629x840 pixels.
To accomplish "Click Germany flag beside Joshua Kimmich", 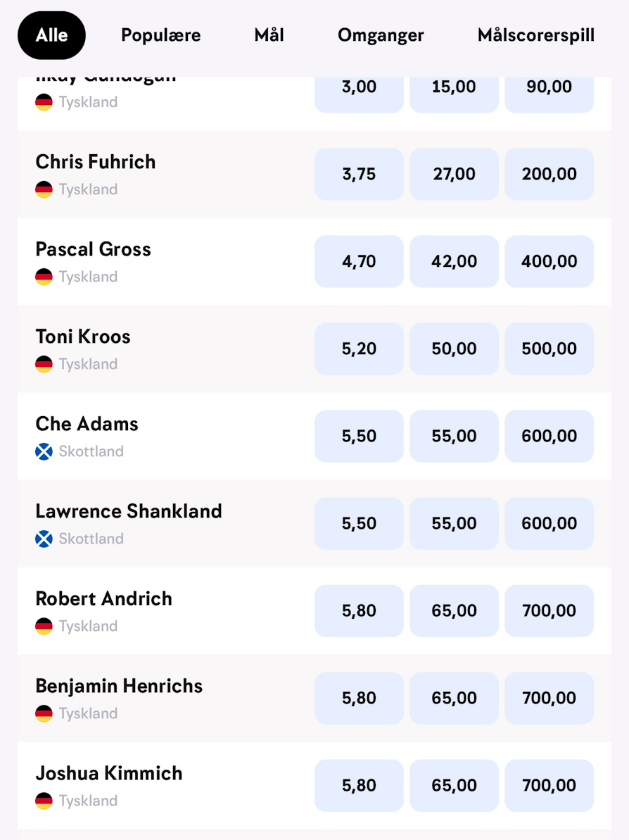I will pos(44,801).
